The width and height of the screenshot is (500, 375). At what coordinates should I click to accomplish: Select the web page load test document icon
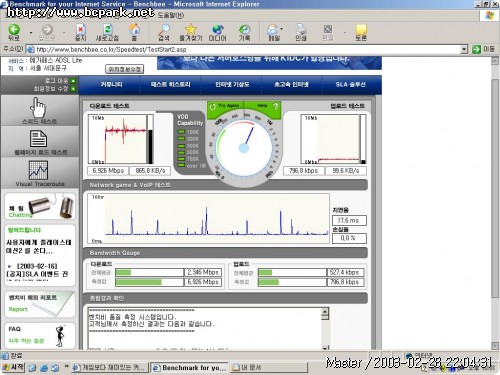[38, 139]
